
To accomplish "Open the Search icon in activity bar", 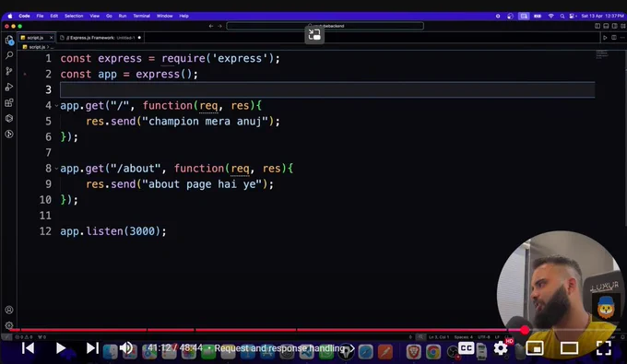I will [x=9, y=55].
